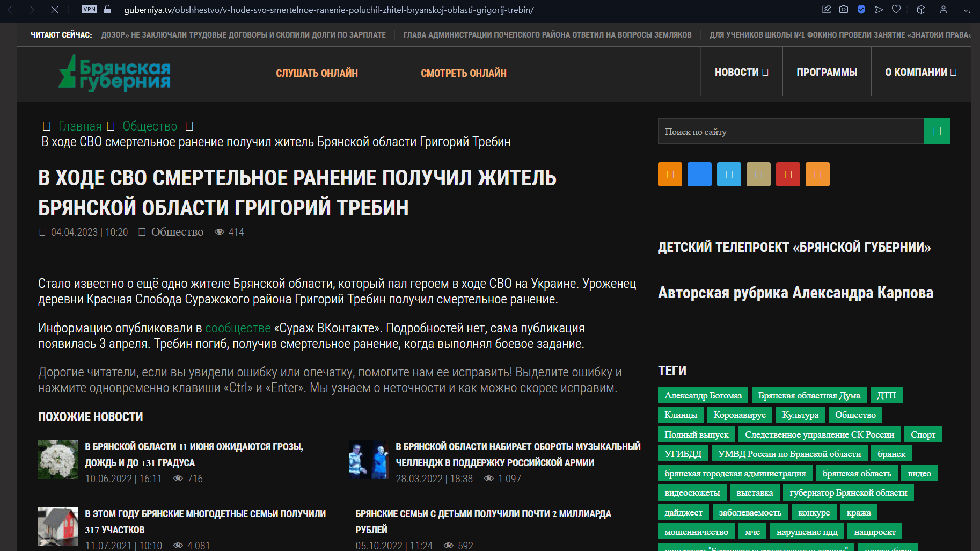Viewport: 980px width, 551px height.
Task: Click СЛУШАТЬ ОНЛАЙН in the header
Action: coord(317,73)
